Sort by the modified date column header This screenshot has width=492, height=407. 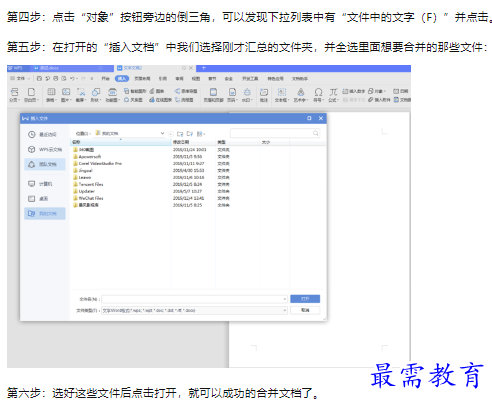point(194,142)
